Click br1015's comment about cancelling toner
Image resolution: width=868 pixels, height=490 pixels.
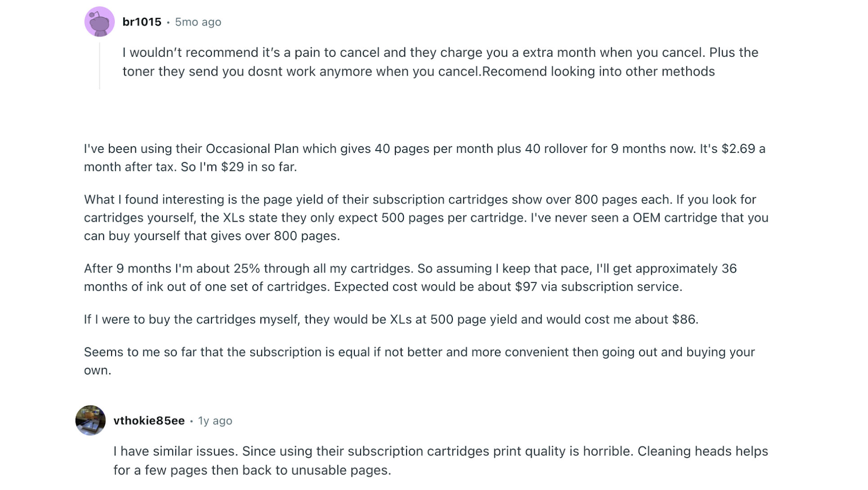[440, 62]
